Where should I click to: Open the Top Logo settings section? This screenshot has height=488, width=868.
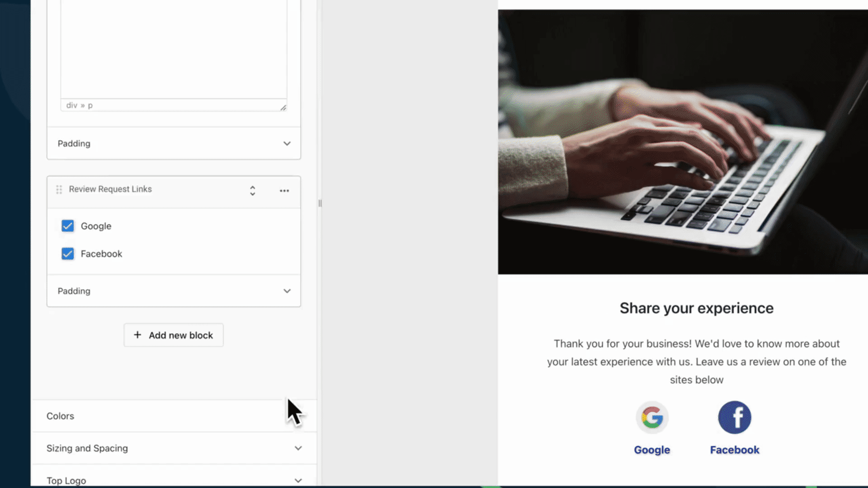tap(174, 480)
